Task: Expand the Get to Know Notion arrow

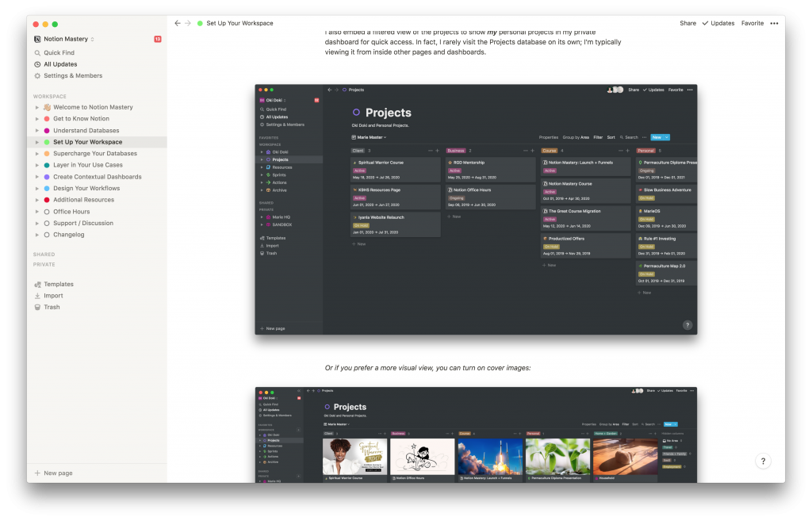Action: (x=36, y=119)
